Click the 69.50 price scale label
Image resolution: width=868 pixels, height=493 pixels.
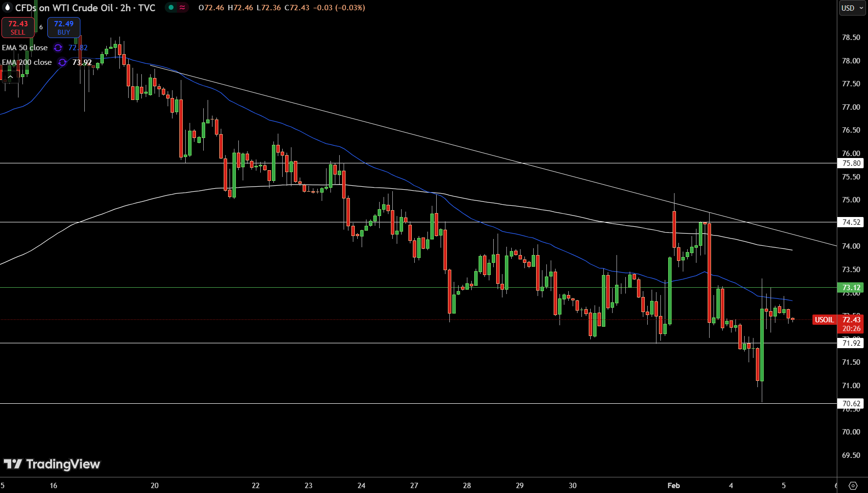coord(851,455)
